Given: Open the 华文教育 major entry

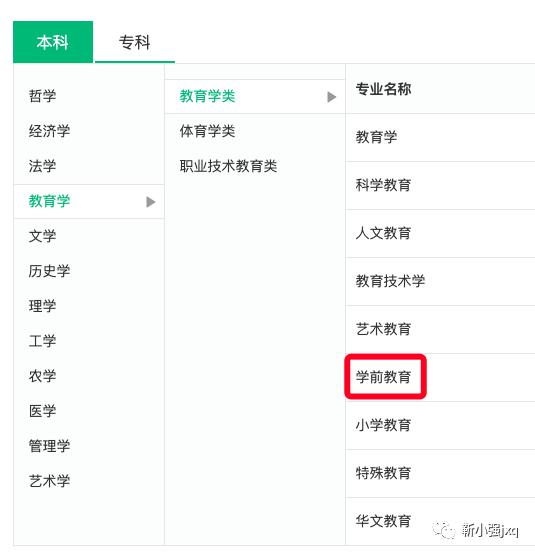Looking at the screenshot, I should pyautogui.click(x=383, y=521).
